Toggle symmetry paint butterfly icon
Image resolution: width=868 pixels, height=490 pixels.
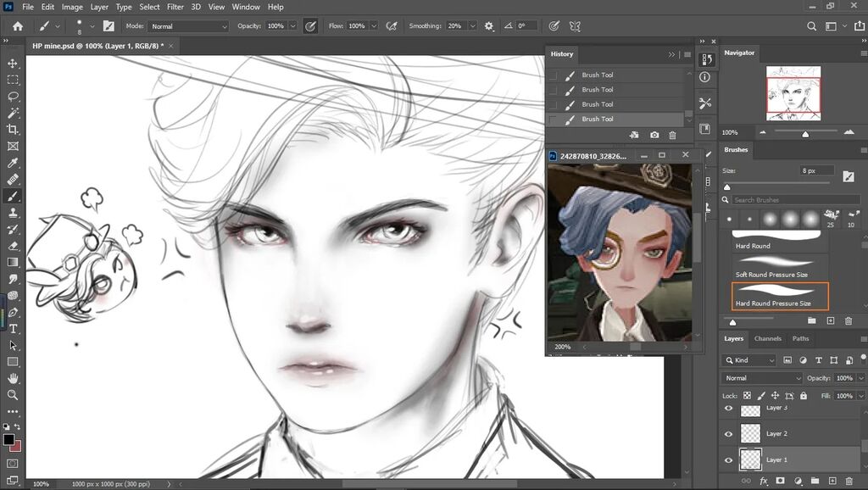pyautogui.click(x=576, y=26)
